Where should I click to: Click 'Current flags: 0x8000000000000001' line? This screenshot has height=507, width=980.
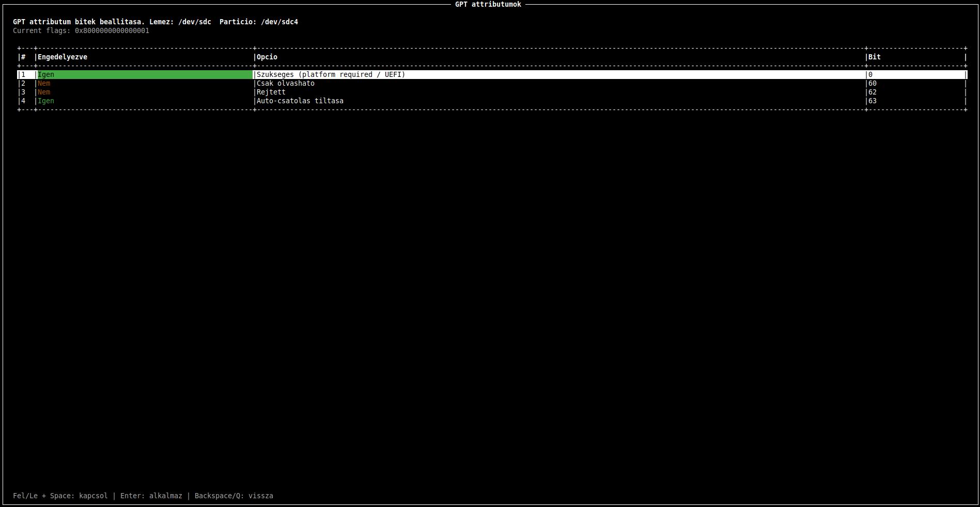[x=81, y=30]
